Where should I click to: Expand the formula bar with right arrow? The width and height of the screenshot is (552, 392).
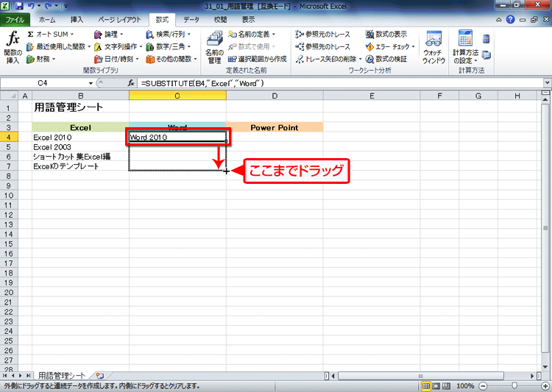click(x=547, y=83)
